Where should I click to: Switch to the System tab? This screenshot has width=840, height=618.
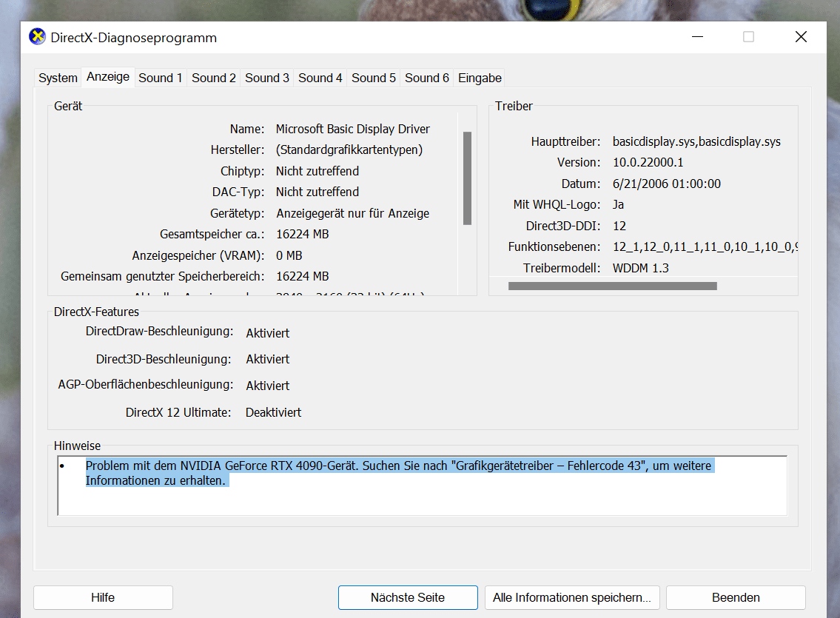coord(58,78)
